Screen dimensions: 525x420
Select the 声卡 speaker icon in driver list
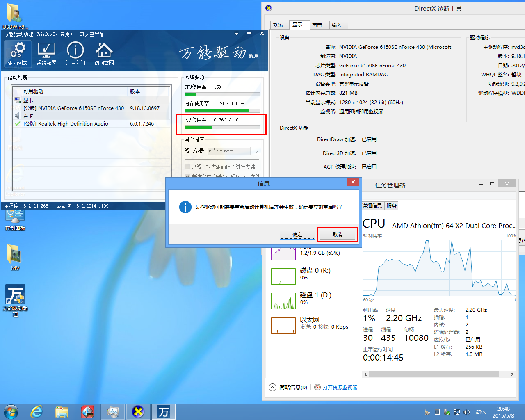[x=17, y=116]
